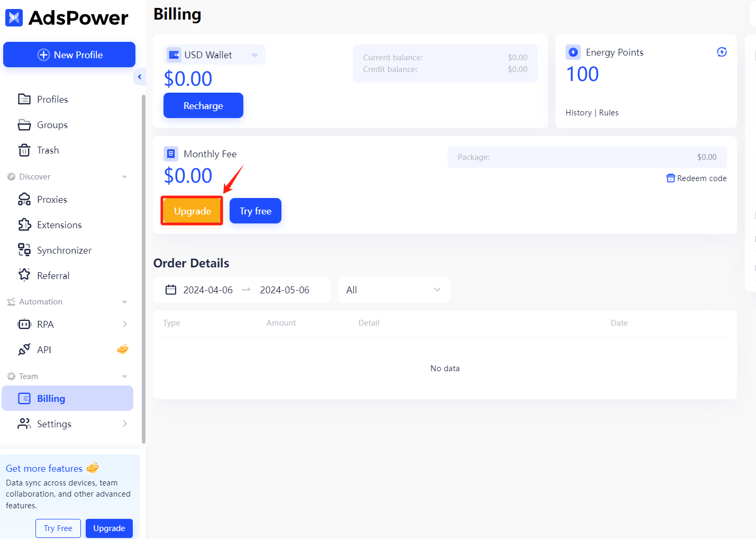Click the Synchronizer icon in sidebar

click(25, 250)
